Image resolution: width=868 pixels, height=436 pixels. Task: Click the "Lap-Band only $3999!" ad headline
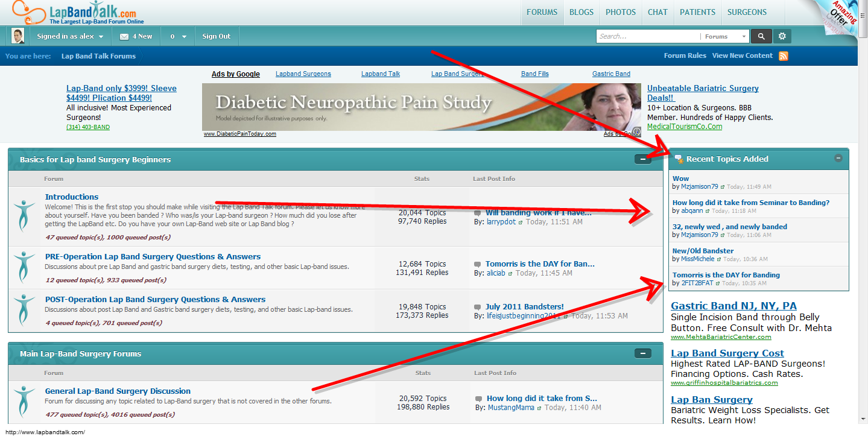coord(121,93)
